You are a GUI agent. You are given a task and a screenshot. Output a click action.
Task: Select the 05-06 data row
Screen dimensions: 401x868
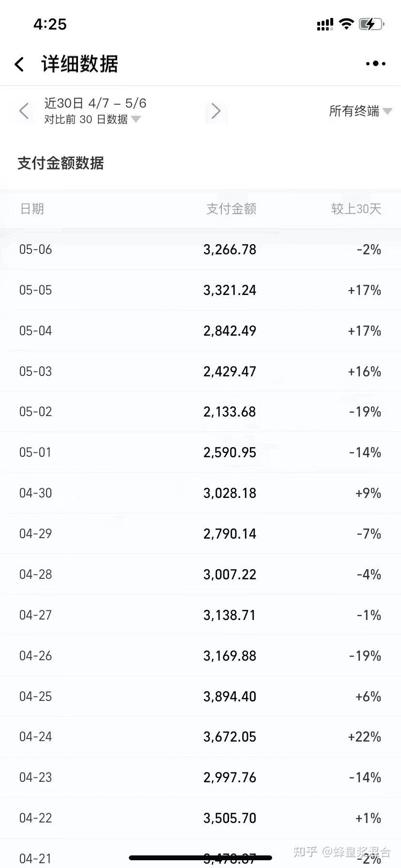(x=200, y=249)
